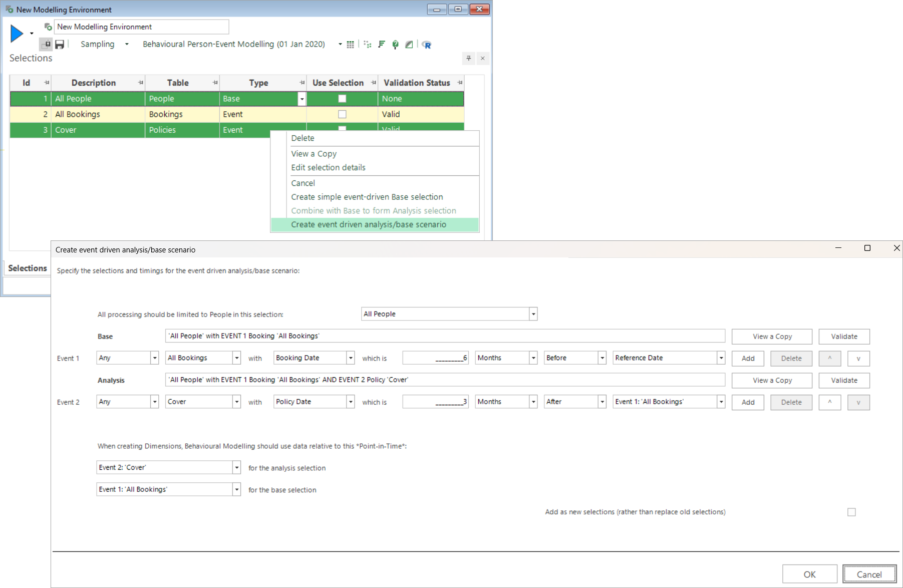Click the green scatter dots icon
903x588 pixels.
point(368,45)
